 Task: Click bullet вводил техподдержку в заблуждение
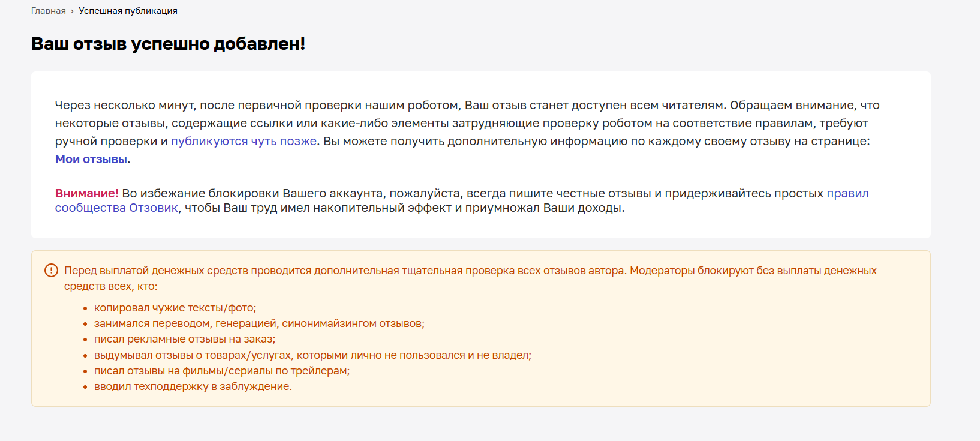click(193, 386)
